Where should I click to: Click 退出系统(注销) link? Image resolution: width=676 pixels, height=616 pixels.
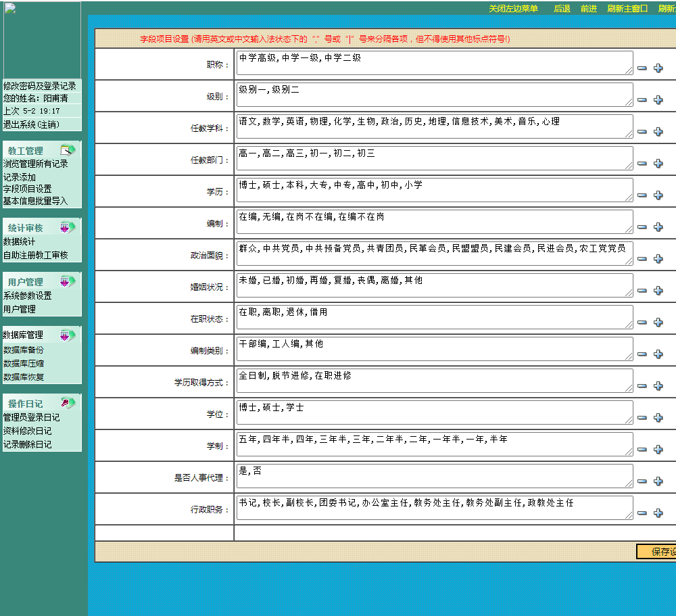coord(31,124)
